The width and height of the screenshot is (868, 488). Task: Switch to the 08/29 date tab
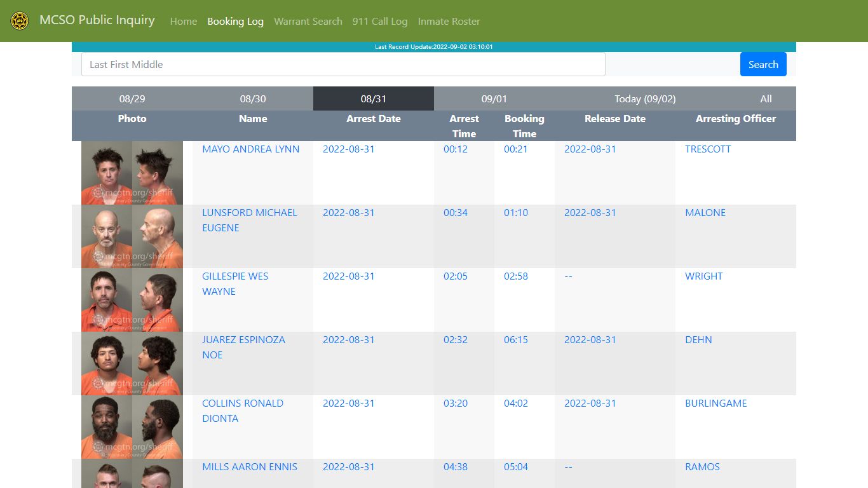pos(132,98)
